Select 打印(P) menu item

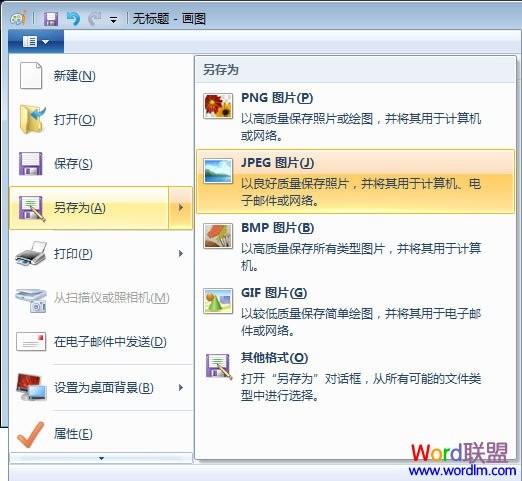(101, 254)
